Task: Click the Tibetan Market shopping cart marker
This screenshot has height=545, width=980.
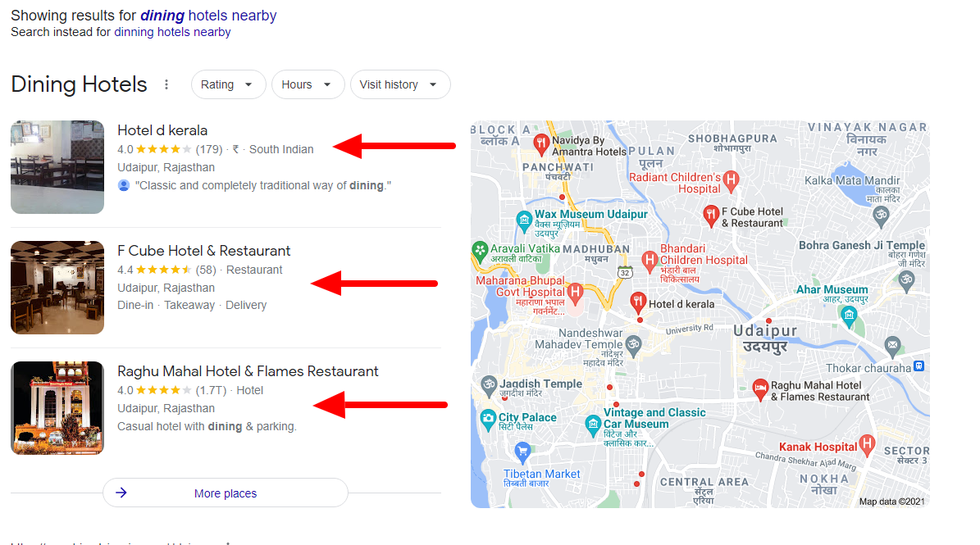Action: tap(522, 451)
